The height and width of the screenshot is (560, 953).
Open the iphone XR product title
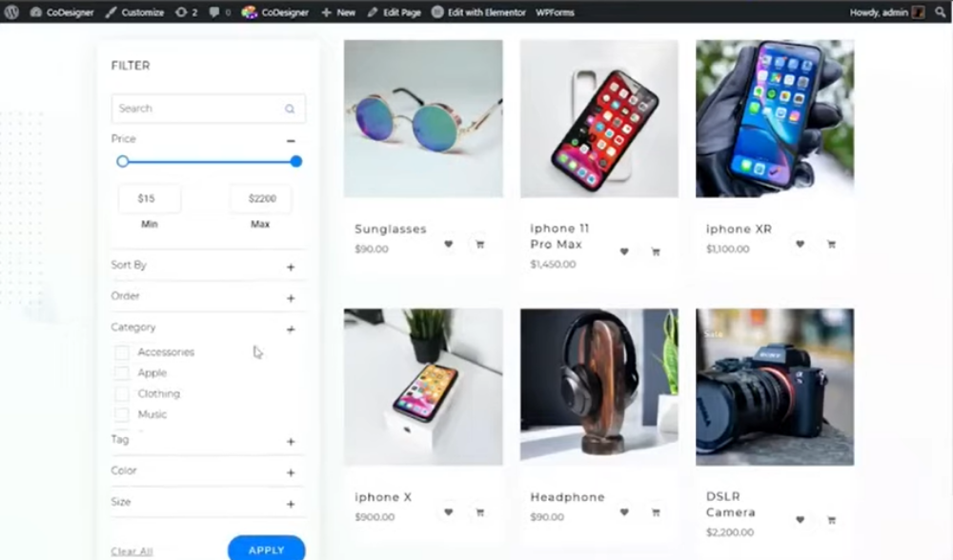click(740, 229)
